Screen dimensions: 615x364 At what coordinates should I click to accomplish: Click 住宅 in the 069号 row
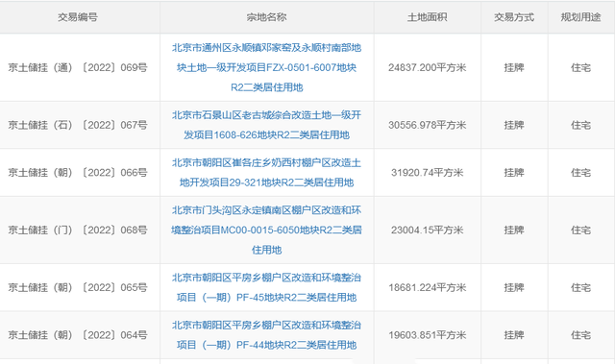(x=580, y=67)
